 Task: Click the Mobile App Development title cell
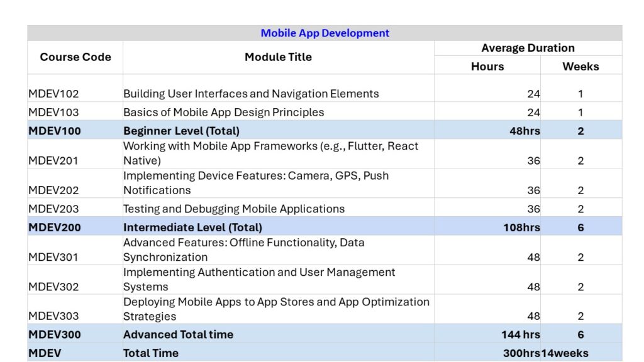325,33
